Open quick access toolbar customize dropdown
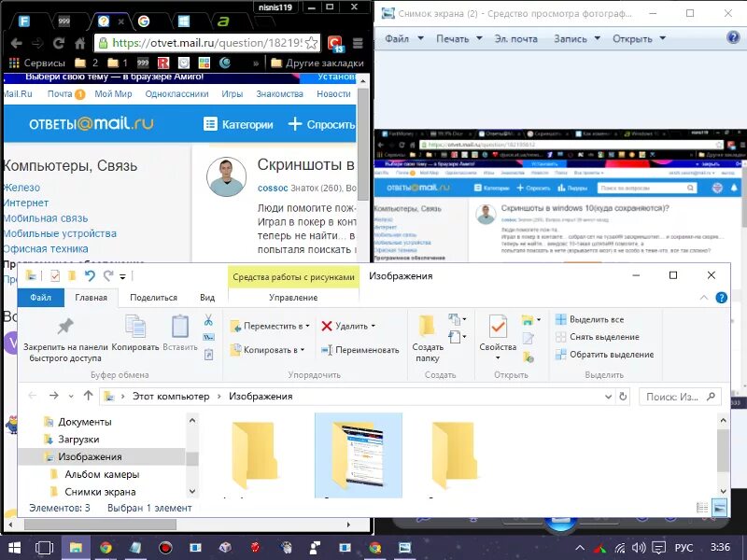The image size is (747, 560). point(122,275)
